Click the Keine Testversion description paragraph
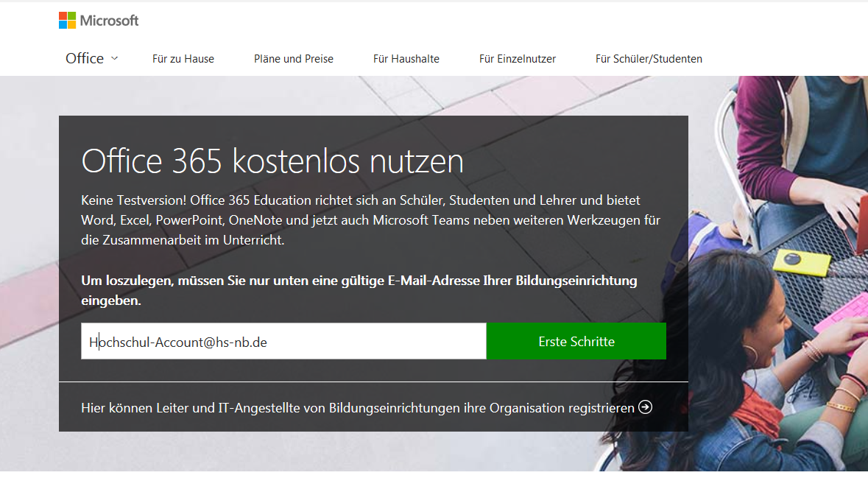This screenshot has width=868, height=478. [371, 220]
